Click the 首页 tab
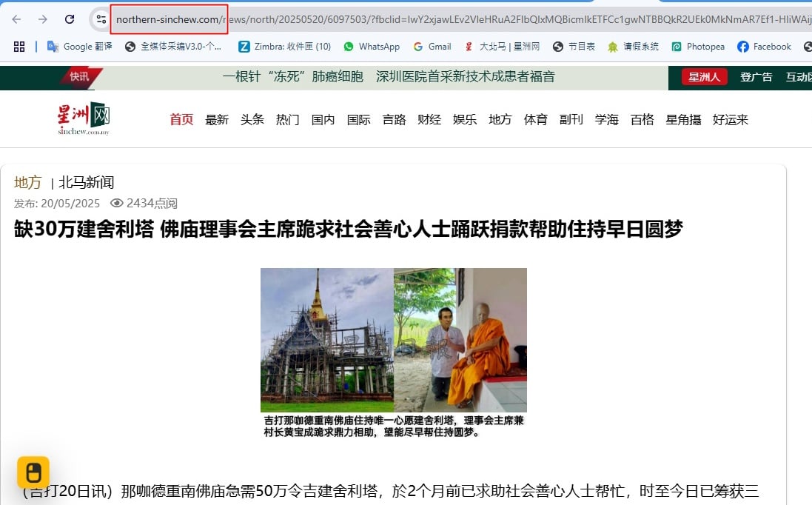This screenshot has height=505, width=812. [x=181, y=119]
